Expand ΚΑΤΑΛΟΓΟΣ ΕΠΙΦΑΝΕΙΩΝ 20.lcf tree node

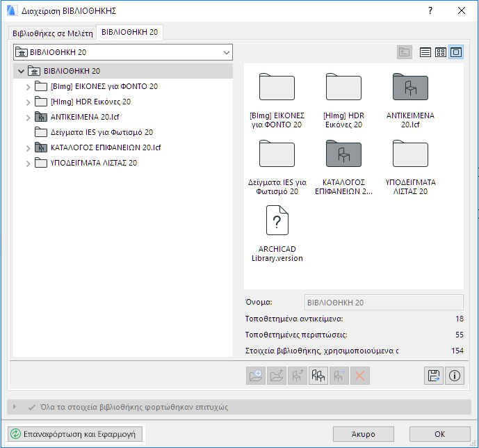tap(28, 148)
